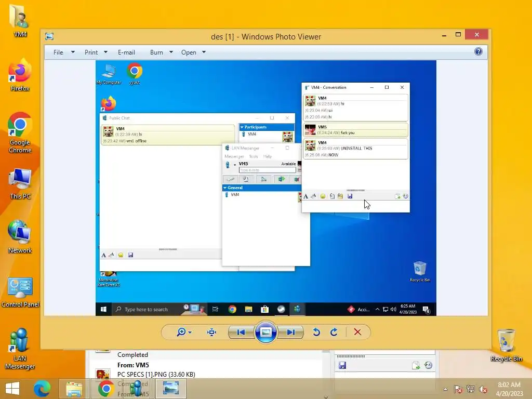
Task: Select the This PC desktop icon
Action: click(20, 183)
